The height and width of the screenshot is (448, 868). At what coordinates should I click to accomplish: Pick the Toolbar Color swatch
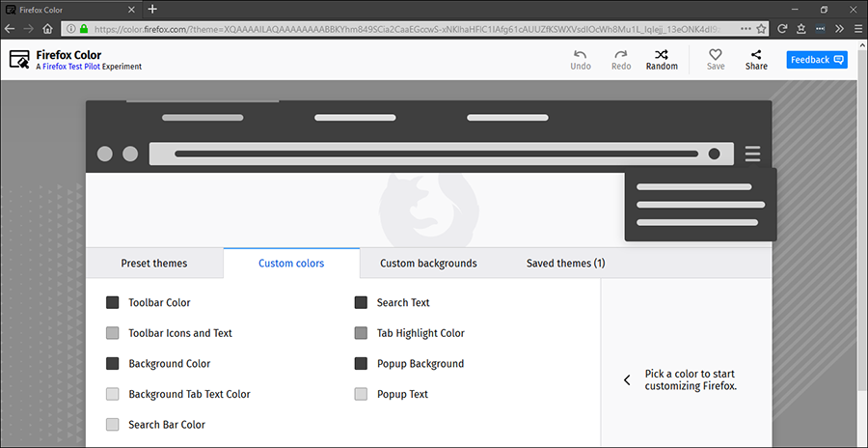(113, 303)
